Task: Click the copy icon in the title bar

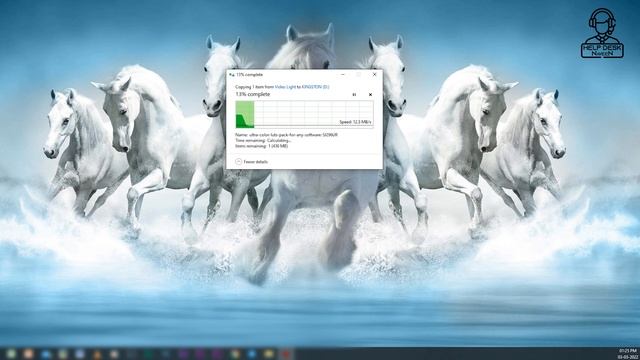Action: 231,75
